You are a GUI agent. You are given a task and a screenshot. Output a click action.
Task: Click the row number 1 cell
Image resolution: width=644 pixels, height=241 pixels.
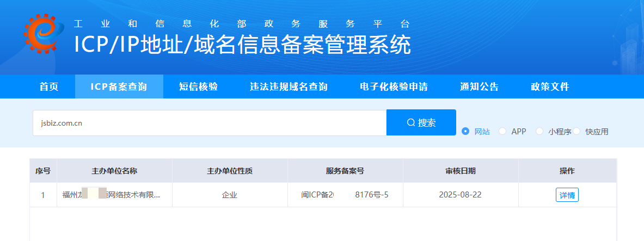pos(43,195)
